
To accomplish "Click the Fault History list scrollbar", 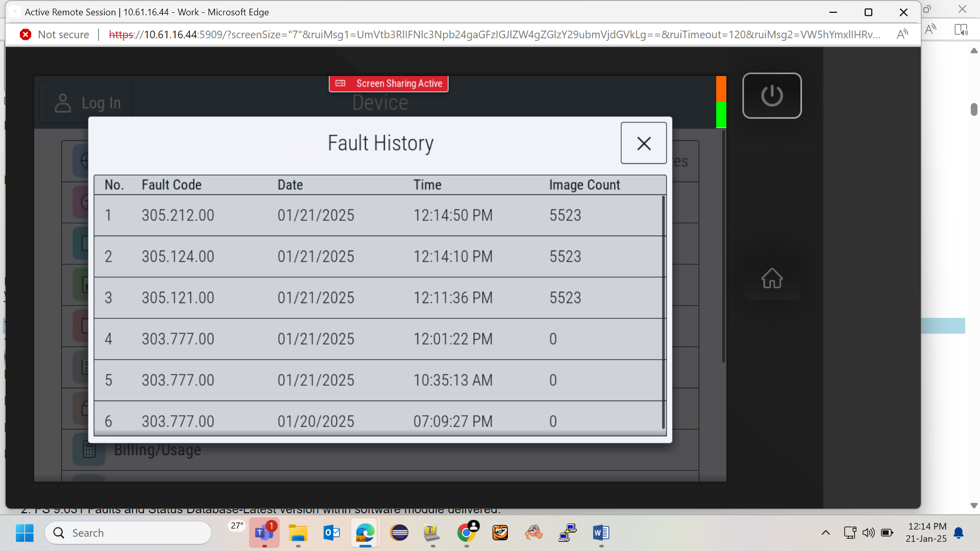I will point(663,312).
